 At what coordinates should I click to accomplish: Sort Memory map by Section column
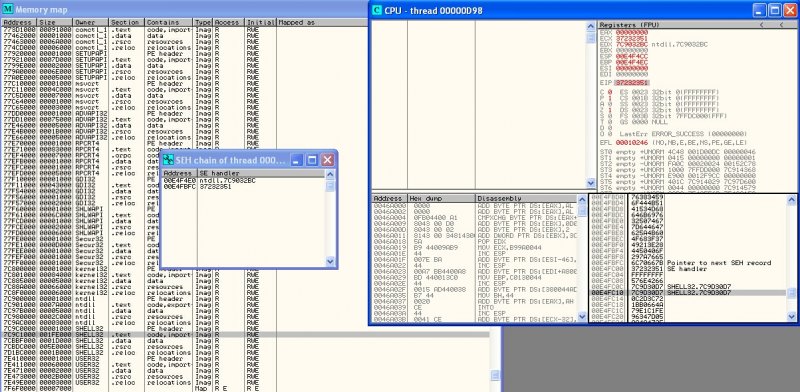coord(127,22)
